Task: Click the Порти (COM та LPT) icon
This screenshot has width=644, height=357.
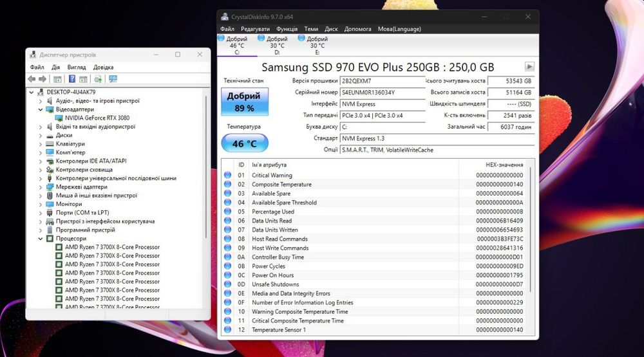Action: click(x=50, y=212)
